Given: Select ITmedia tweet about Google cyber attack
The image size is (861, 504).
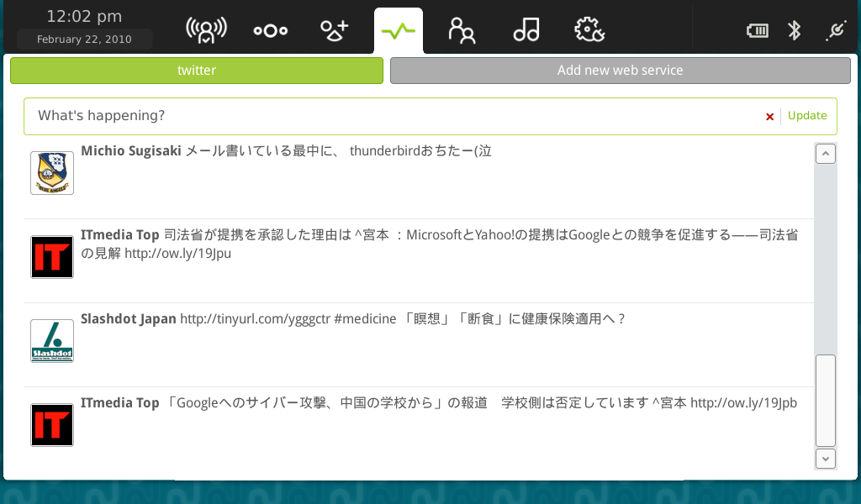Looking at the screenshot, I should [x=427, y=403].
